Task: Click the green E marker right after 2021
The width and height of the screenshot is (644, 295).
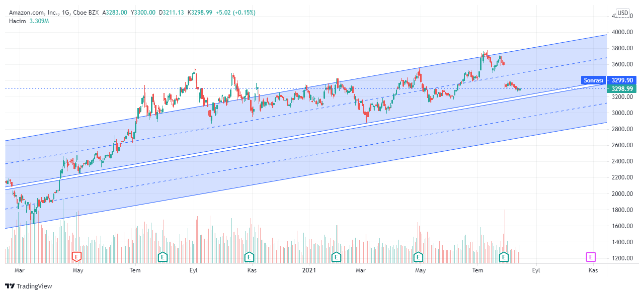Action: tap(336, 257)
